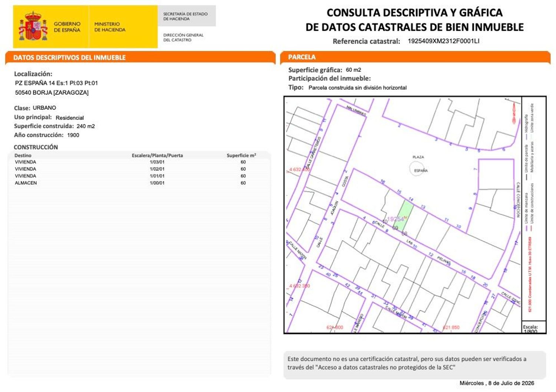
Task: Click the area value 60 in the ALMACEN row
Action: click(243, 183)
